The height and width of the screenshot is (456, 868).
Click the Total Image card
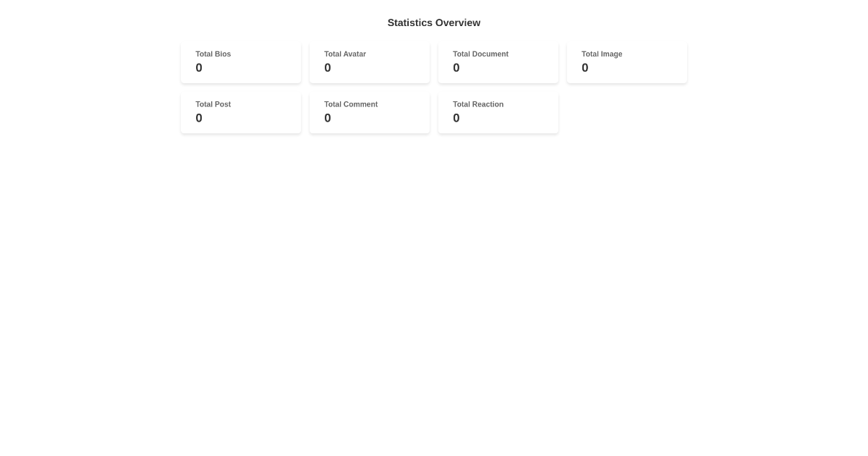(626, 62)
